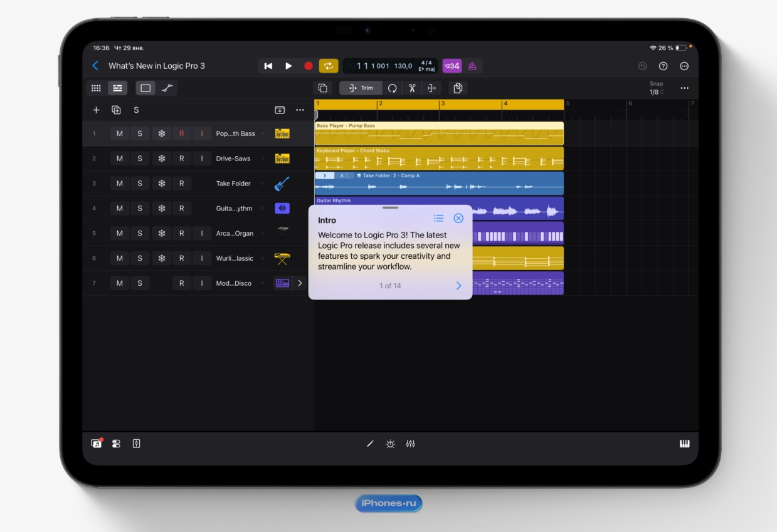777x532 pixels.
Task: Open the help question mark icon
Action: click(x=663, y=66)
